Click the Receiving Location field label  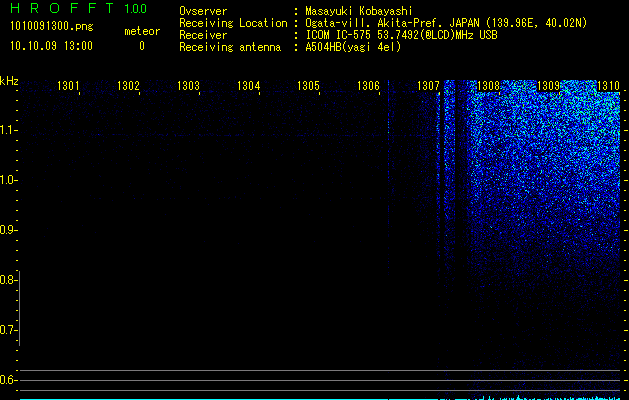[233, 23]
